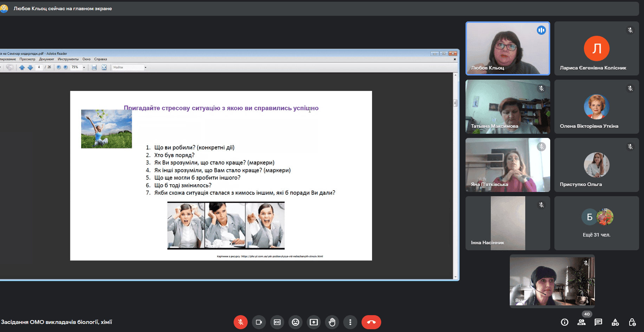Viewport: 644px width, 332px height.
Task: Click the meadow woman image in the slide
Action: point(106,129)
